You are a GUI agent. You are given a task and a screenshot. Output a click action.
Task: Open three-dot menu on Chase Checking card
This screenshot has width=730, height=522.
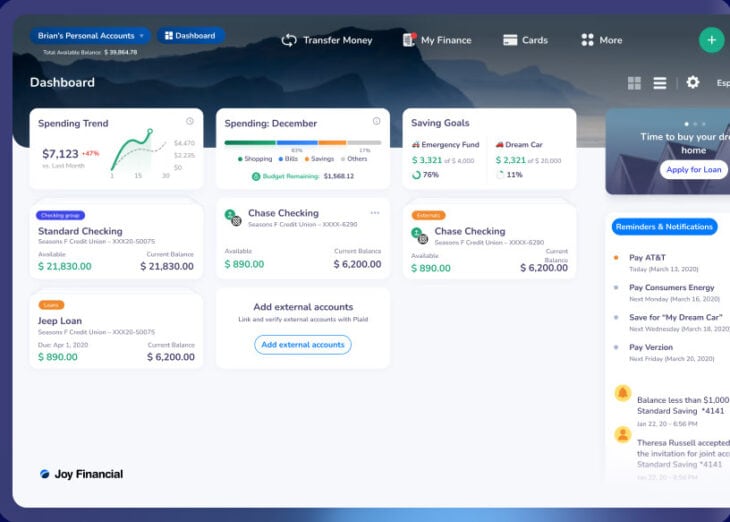(375, 213)
